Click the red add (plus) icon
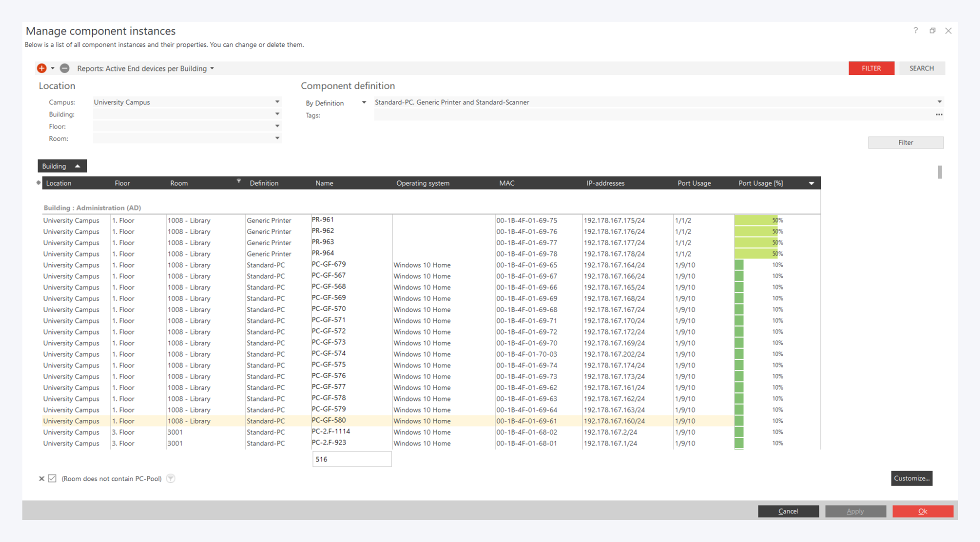Viewport: 980px width, 542px height. point(41,68)
